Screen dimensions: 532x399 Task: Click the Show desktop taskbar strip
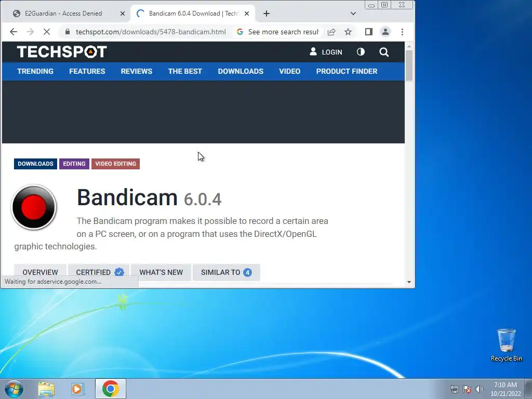[528, 389]
